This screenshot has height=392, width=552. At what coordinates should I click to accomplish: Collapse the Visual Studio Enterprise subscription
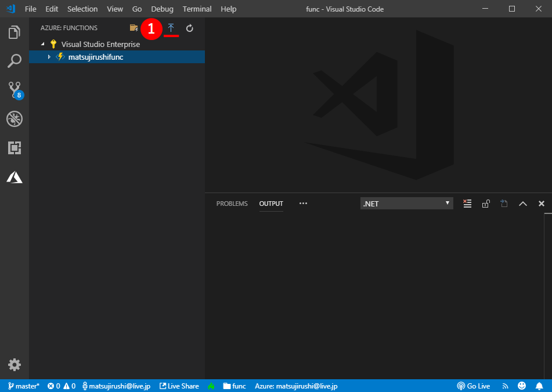tap(42, 44)
